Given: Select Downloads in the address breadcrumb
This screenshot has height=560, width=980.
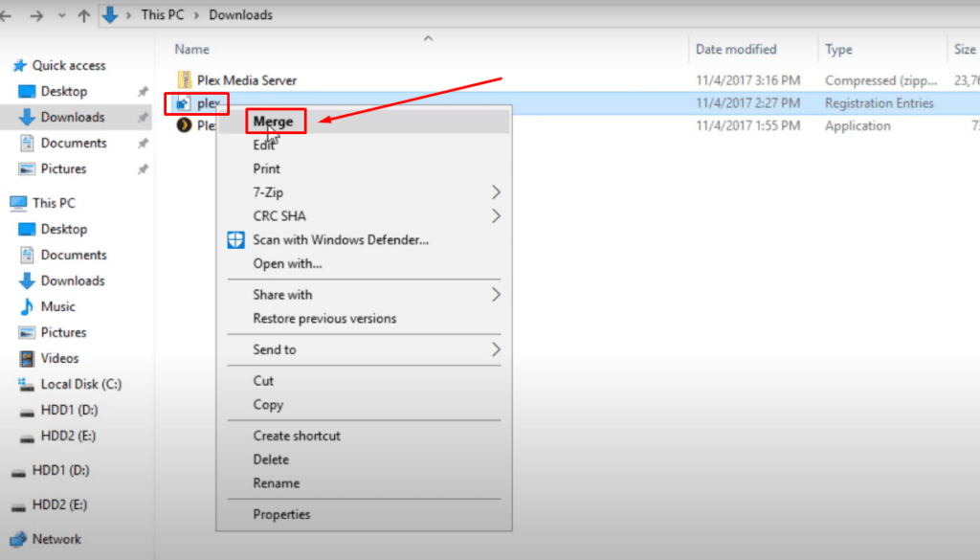Looking at the screenshot, I should click(x=240, y=15).
